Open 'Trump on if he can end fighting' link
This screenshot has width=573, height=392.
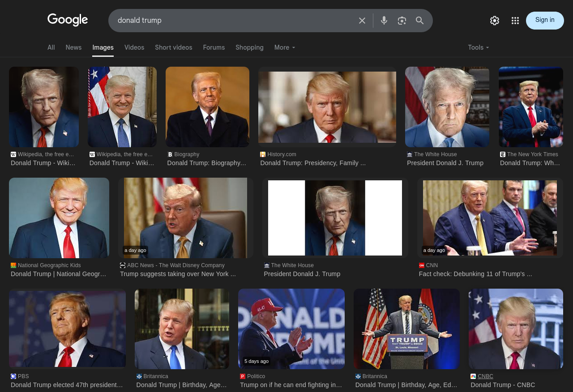pyautogui.click(x=291, y=385)
